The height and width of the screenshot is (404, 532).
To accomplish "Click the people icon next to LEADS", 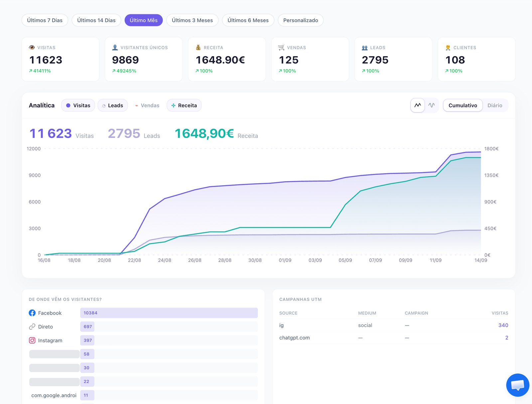I will click(x=365, y=48).
